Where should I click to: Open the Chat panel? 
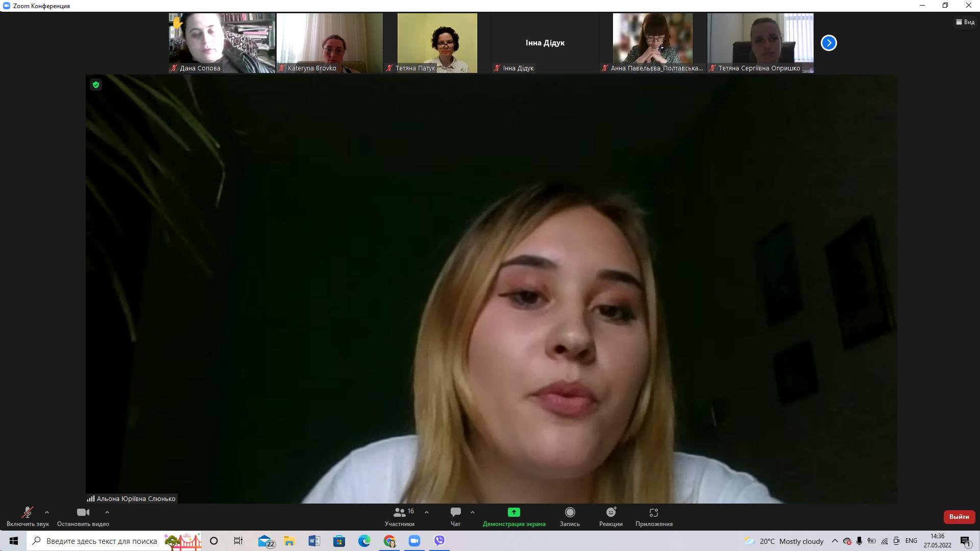click(x=455, y=516)
